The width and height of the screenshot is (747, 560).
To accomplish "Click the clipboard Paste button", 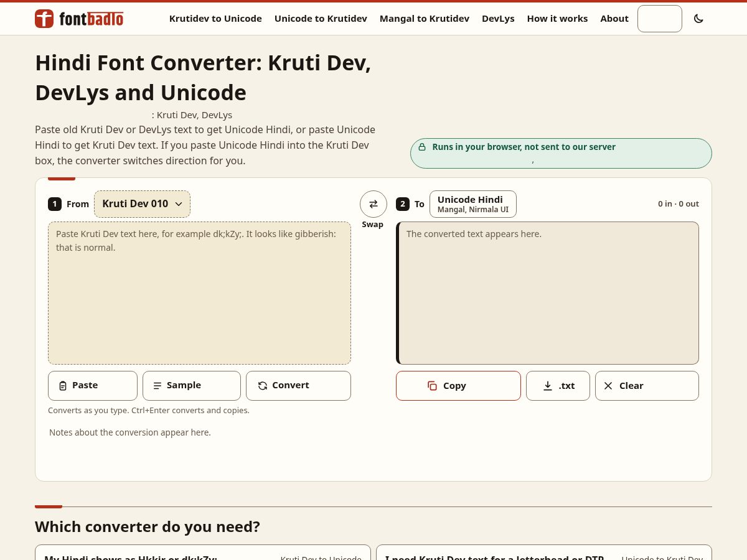I will point(93,386).
